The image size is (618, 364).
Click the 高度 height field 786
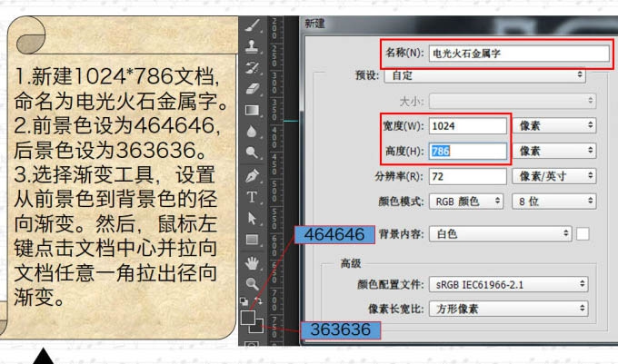[468, 151]
